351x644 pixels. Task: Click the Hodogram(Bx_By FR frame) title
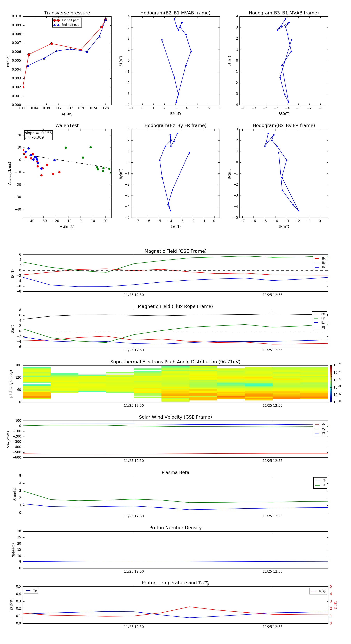(284, 125)
